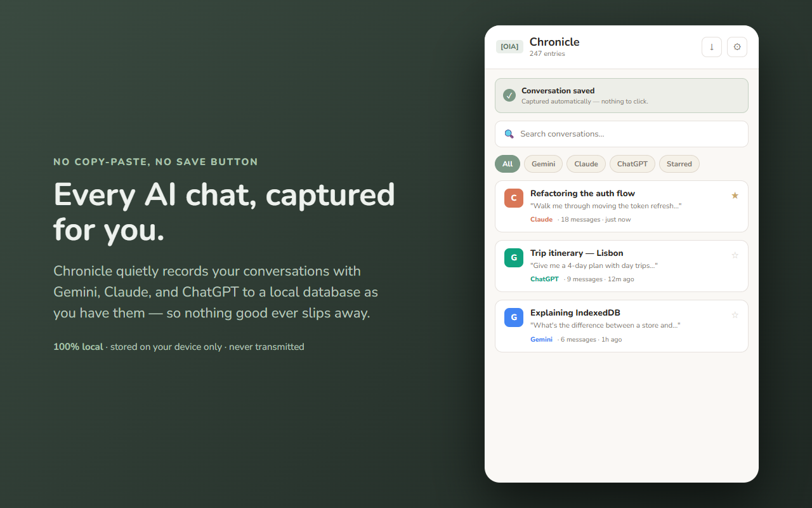Click the blue Gemini source label

click(x=541, y=340)
